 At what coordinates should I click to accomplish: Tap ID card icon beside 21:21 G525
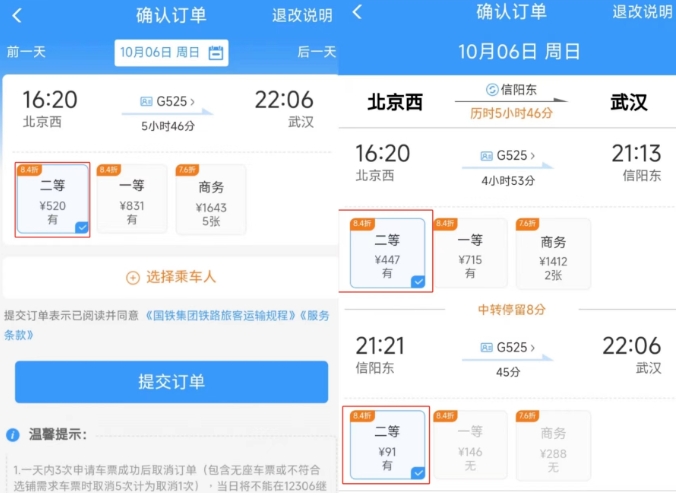coord(486,348)
